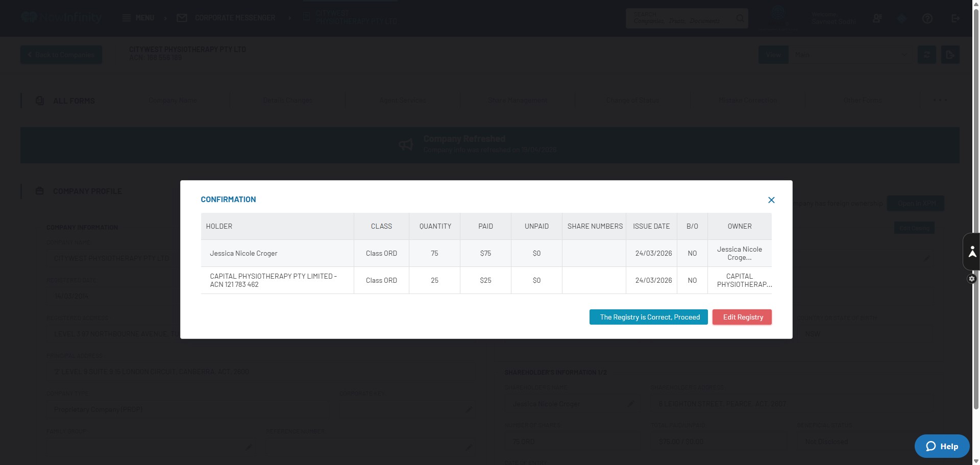980x465 pixels.
Task: Click the QUANTITY column header
Action: (x=435, y=226)
